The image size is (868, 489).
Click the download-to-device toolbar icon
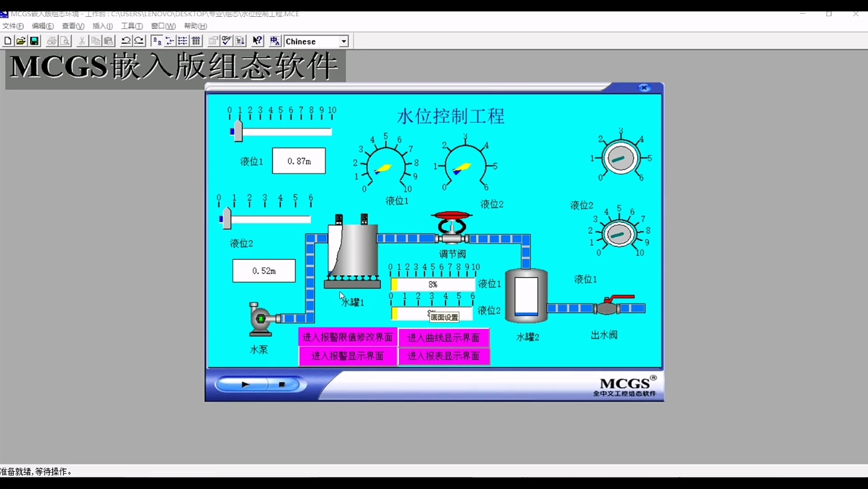(x=240, y=41)
